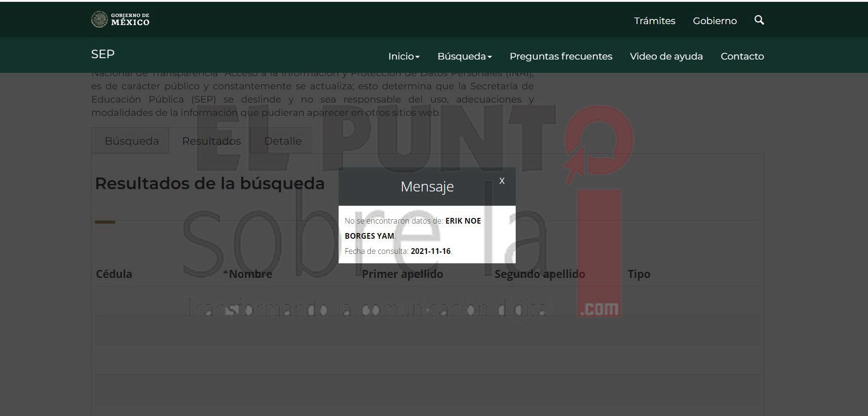Image resolution: width=868 pixels, height=416 pixels.
Task: Switch to the Detalle tab
Action: point(281,141)
